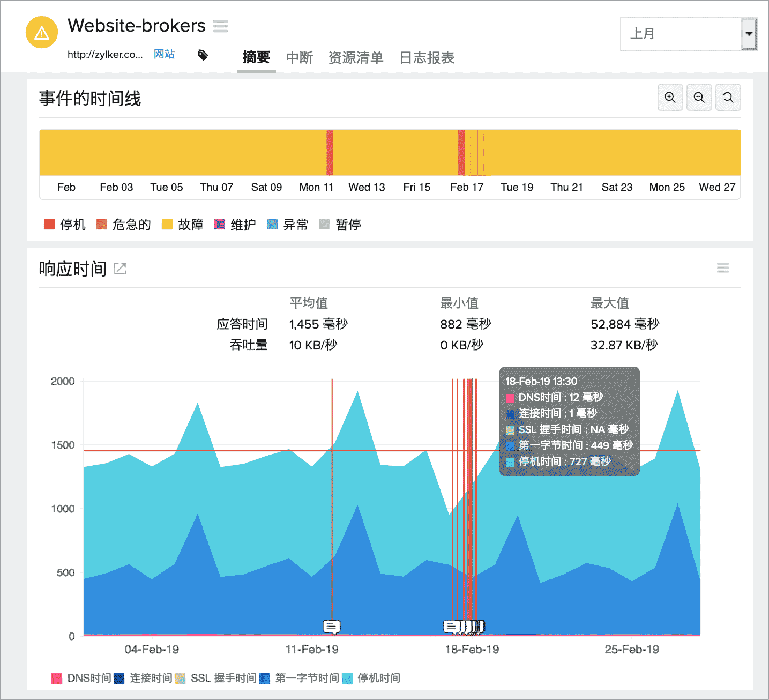Click the red downtime bar near Feb 17
The height and width of the screenshot is (700, 769).
pyautogui.click(x=460, y=152)
